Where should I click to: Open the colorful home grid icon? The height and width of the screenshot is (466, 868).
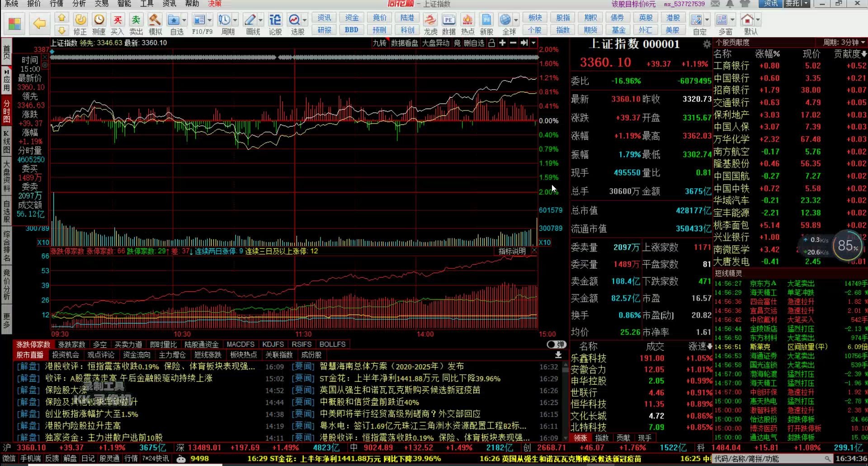coord(14,24)
